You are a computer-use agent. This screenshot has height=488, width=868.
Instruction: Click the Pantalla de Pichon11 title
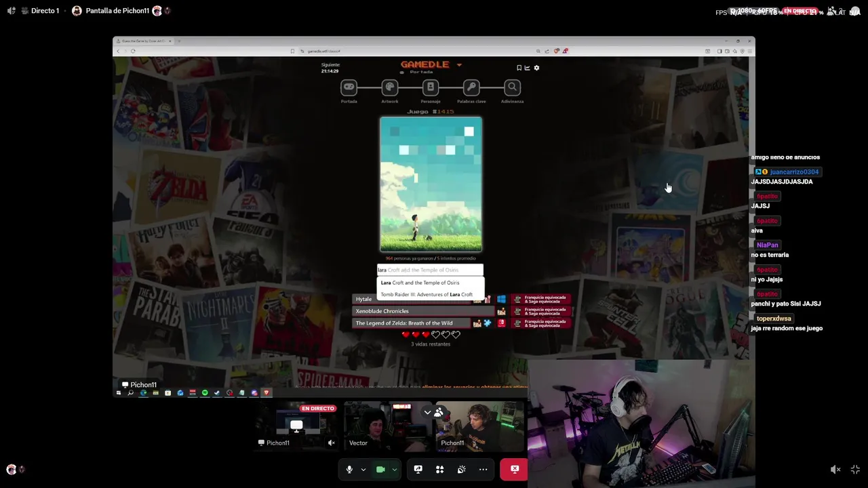[x=117, y=11]
